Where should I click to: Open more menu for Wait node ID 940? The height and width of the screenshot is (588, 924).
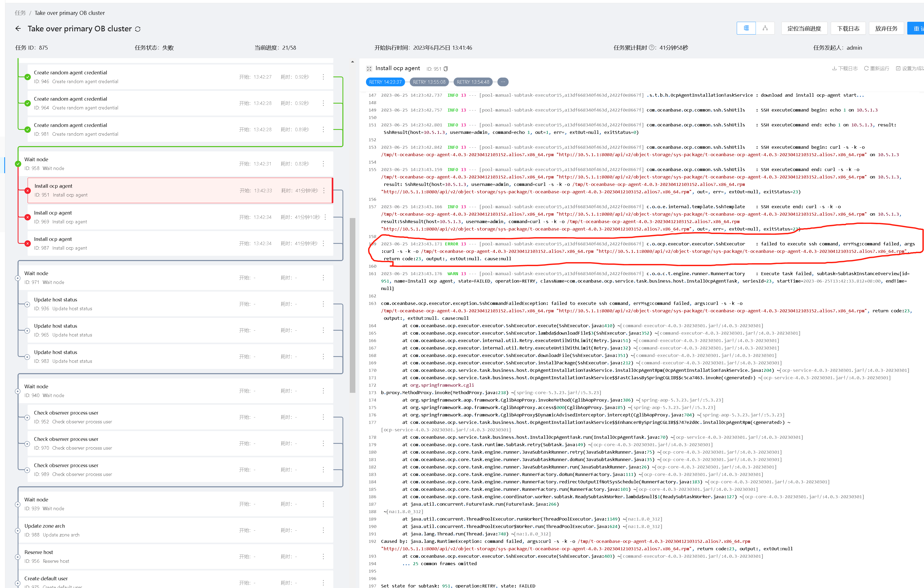point(323,391)
